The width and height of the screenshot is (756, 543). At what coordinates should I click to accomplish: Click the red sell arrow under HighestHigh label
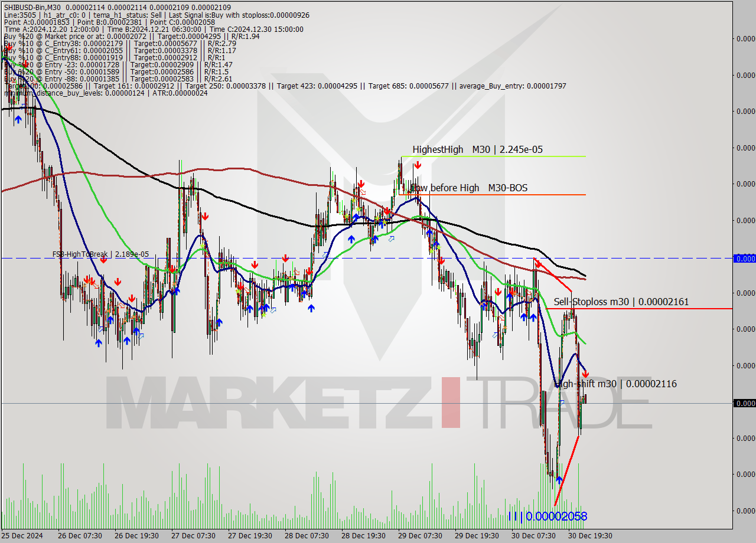tap(418, 165)
